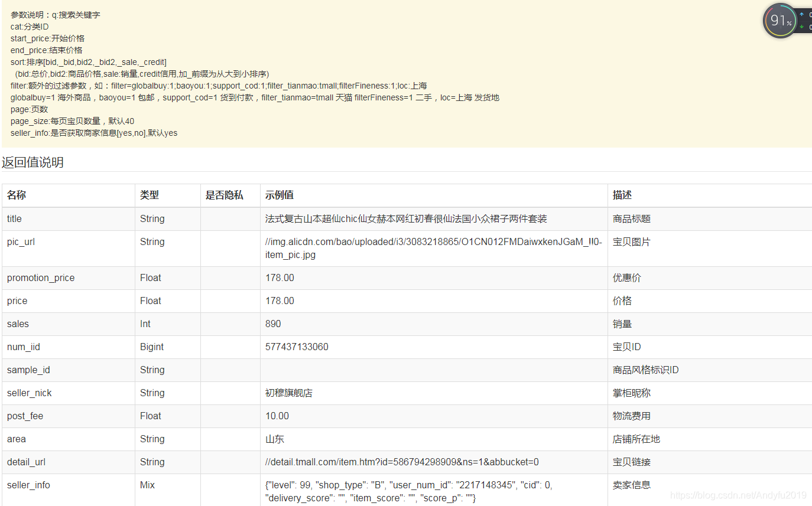This screenshot has width=812, height=506.
Task: Click the 商品标题 description
Action: pos(632,218)
